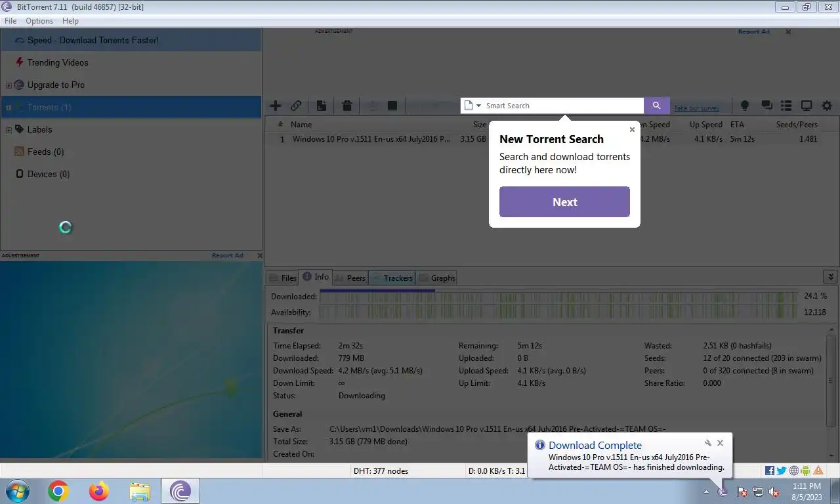Collapse the detail pane with chevron button
840x504 pixels.
(830, 277)
